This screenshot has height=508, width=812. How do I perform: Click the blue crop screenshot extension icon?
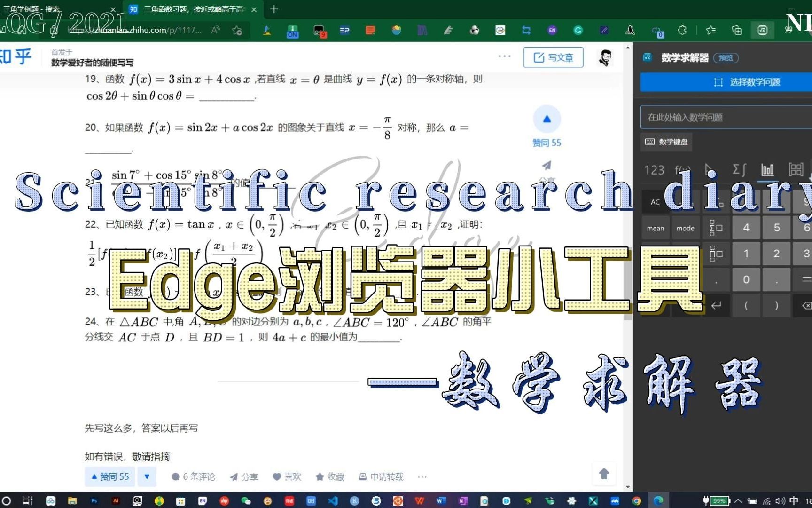pos(526,31)
